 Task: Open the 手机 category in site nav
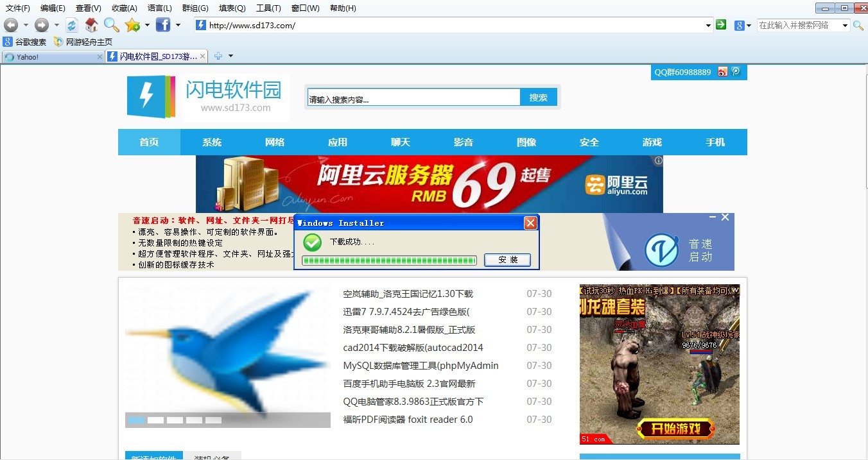(x=715, y=142)
